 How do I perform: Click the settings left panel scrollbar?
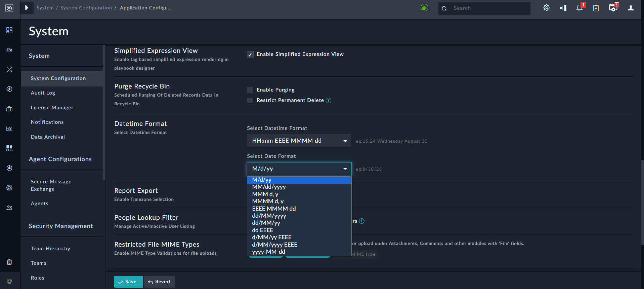pyautogui.click(x=104, y=113)
